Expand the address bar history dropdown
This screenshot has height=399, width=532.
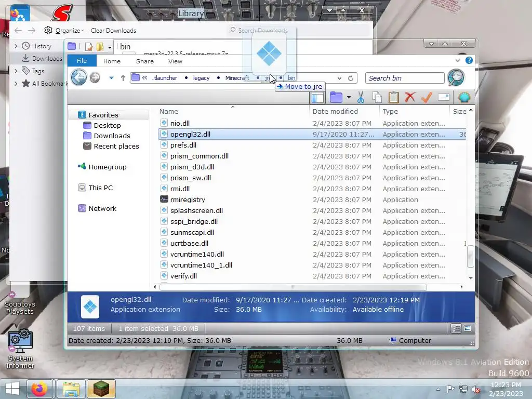tap(339, 78)
